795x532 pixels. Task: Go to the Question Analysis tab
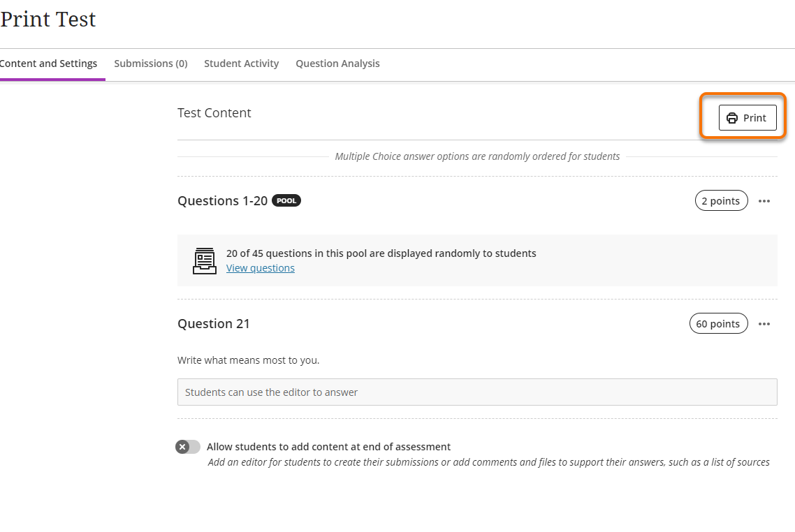coord(337,64)
